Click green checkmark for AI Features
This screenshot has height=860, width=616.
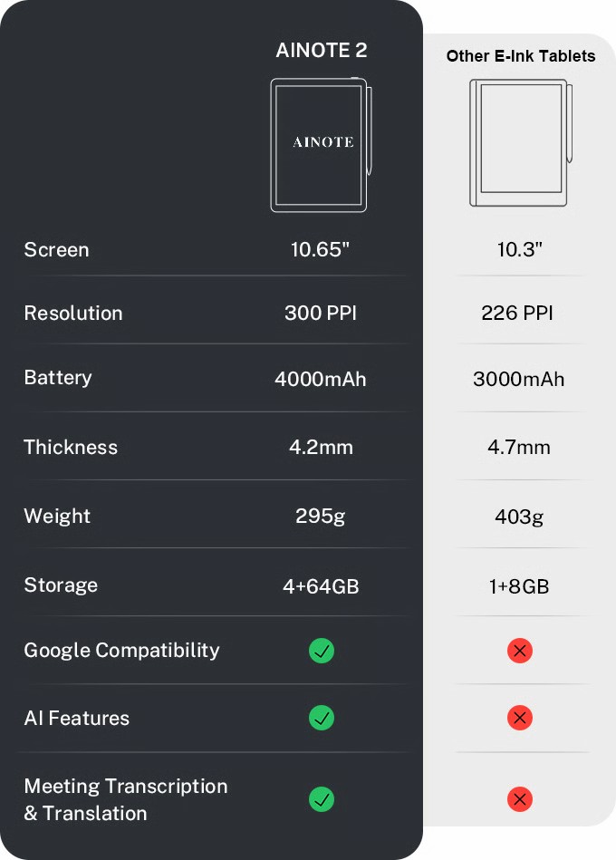pyautogui.click(x=322, y=718)
